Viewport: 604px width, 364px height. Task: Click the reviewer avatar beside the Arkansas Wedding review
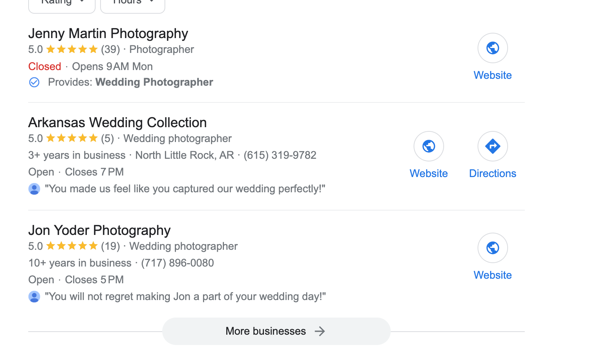pos(34,189)
